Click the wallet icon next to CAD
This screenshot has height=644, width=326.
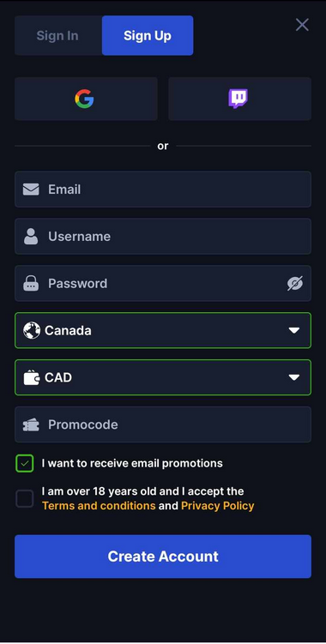[31, 377]
